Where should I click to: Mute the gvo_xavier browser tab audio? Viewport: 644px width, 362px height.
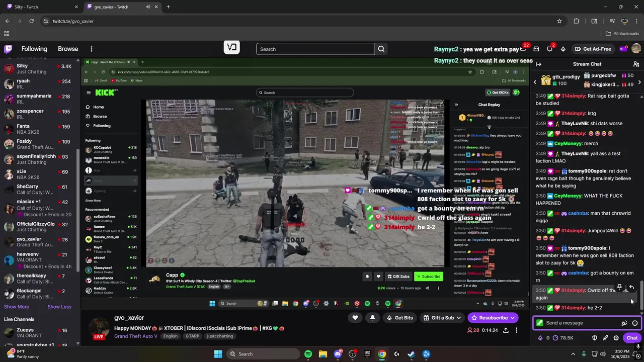click(148, 7)
